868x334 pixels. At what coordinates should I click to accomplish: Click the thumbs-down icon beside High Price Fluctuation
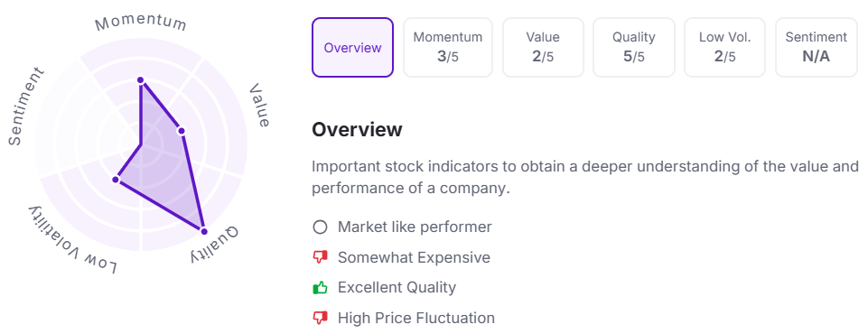pyautogui.click(x=320, y=318)
